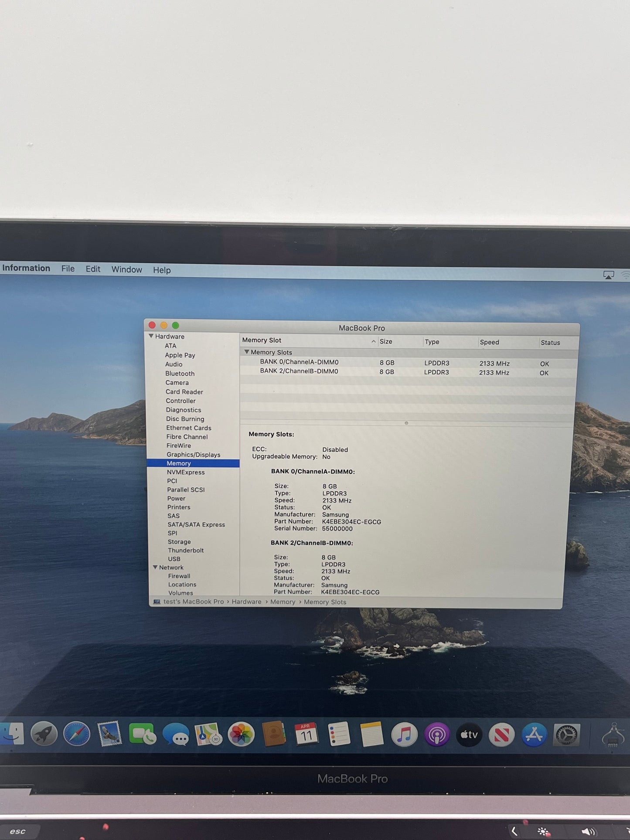Open Podcasts from the Dock
The image size is (630, 840).
pos(437,735)
